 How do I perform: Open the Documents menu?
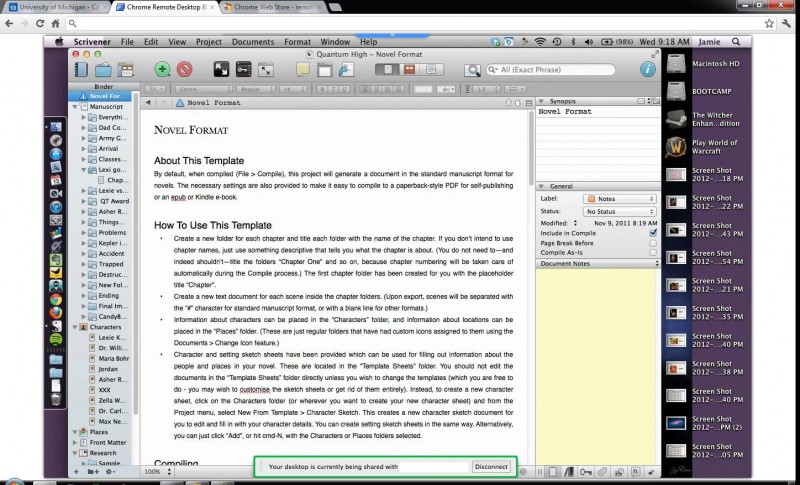pyautogui.click(x=253, y=42)
